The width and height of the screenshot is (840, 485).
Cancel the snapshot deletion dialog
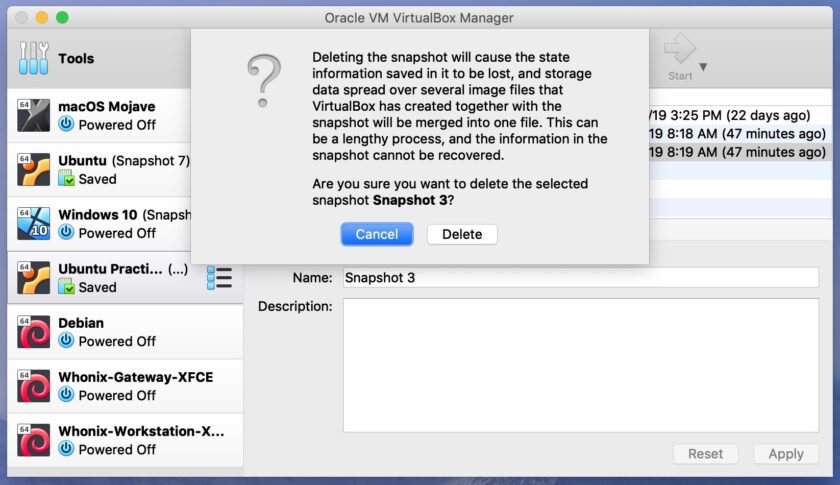pyautogui.click(x=377, y=234)
